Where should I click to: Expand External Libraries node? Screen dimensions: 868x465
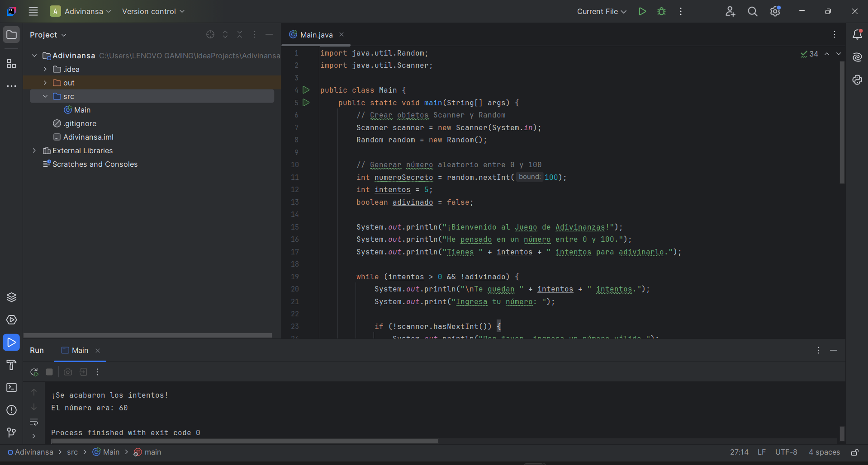pyautogui.click(x=34, y=150)
